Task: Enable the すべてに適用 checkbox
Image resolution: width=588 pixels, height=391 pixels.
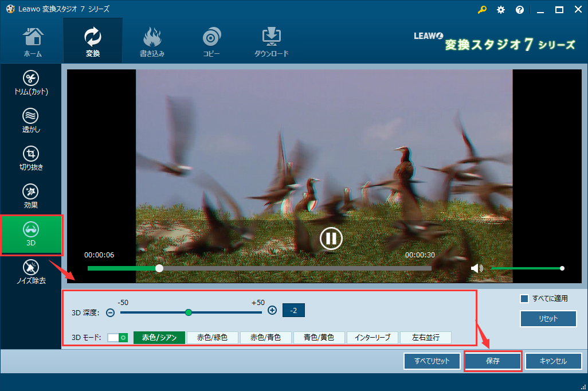Action: pos(524,299)
